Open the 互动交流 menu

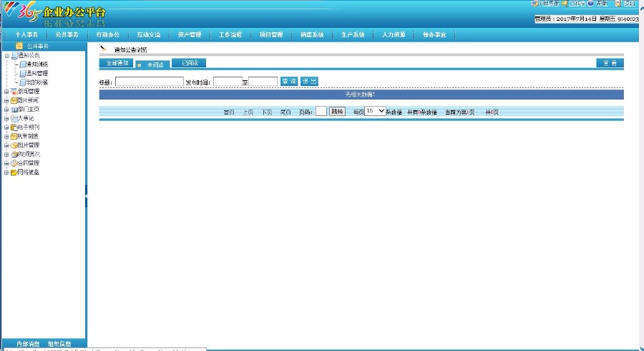point(149,34)
